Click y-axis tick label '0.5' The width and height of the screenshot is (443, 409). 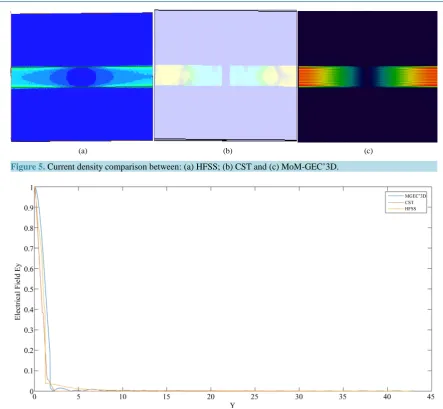29,289
